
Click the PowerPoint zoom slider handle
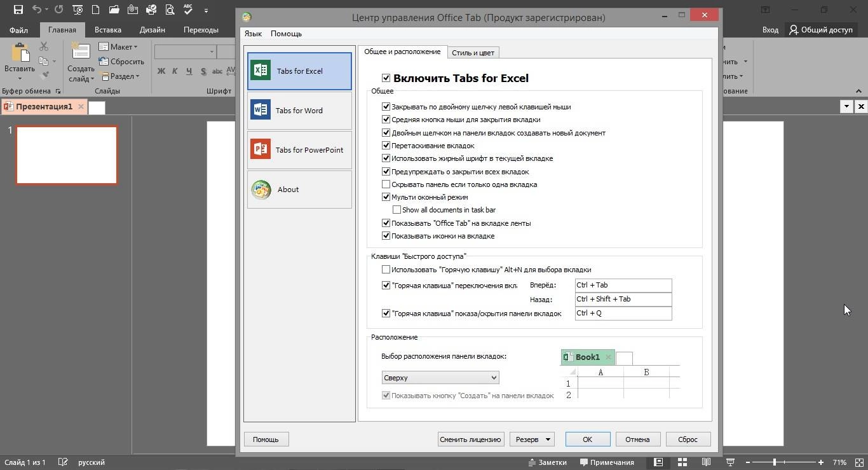(774, 462)
